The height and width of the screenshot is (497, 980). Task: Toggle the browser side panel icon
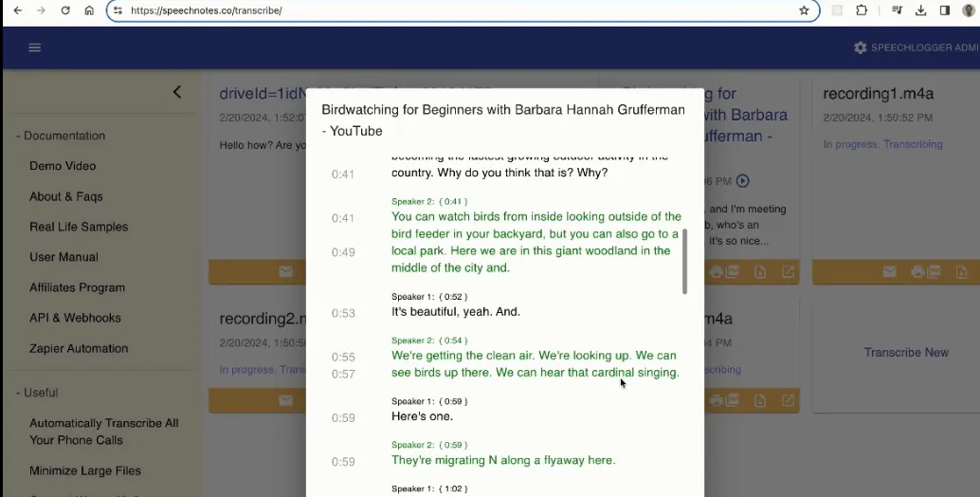click(x=944, y=10)
